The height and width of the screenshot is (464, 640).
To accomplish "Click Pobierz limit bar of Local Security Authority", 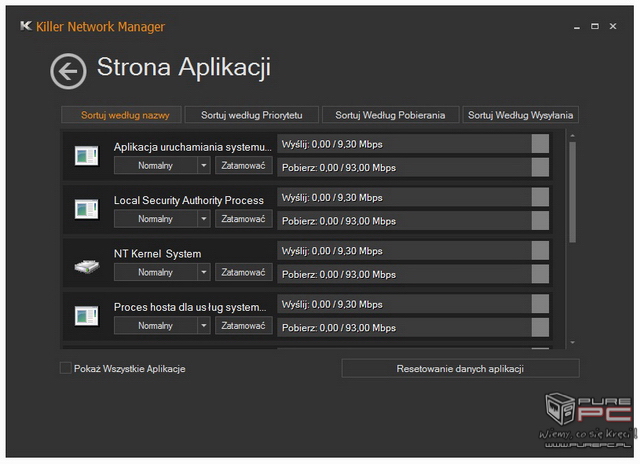I will [x=413, y=221].
